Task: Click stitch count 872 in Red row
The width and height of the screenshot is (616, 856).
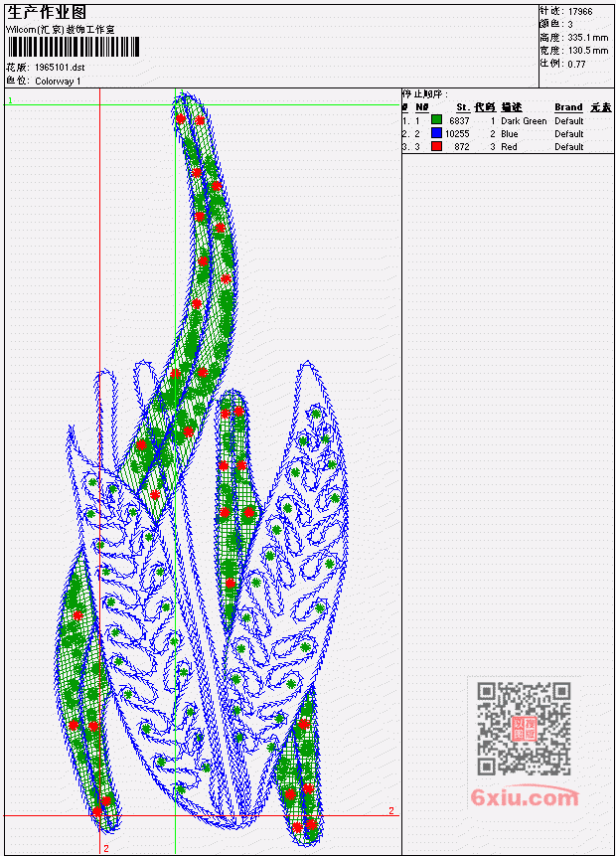Action: pos(462,147)
